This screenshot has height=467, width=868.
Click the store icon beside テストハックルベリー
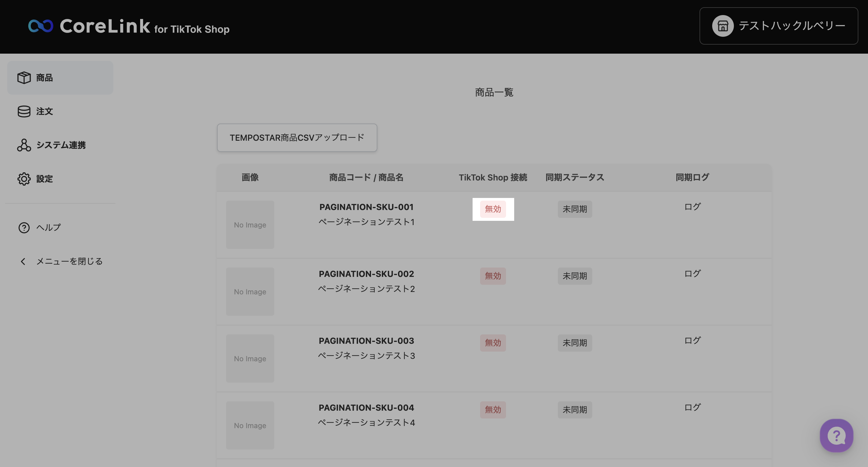click(x=722, y=26)
